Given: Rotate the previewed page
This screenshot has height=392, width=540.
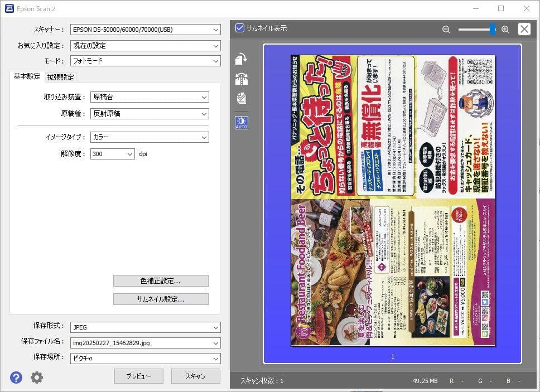Looking at the screenshot, I should [241, 59].
